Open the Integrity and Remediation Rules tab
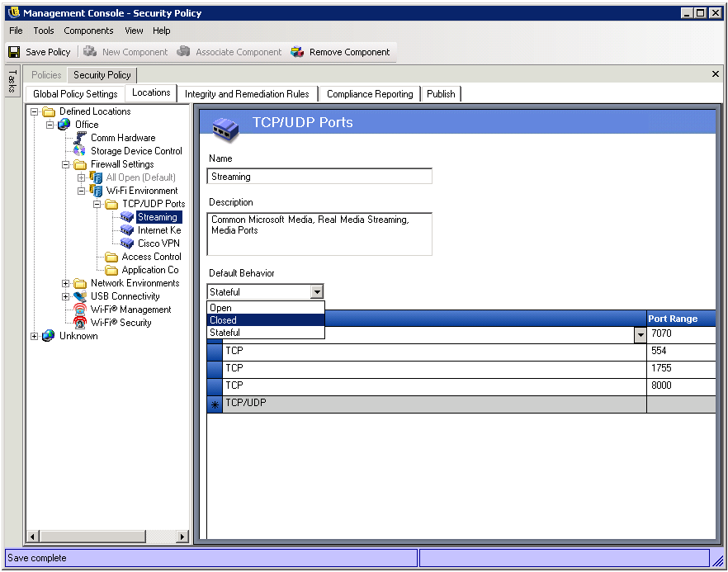The height and width of the screenshot is (572, 728). (x=247, y=94)
